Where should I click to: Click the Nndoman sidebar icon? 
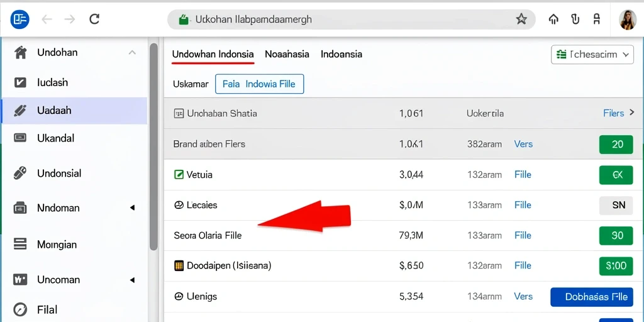[20, 208]
